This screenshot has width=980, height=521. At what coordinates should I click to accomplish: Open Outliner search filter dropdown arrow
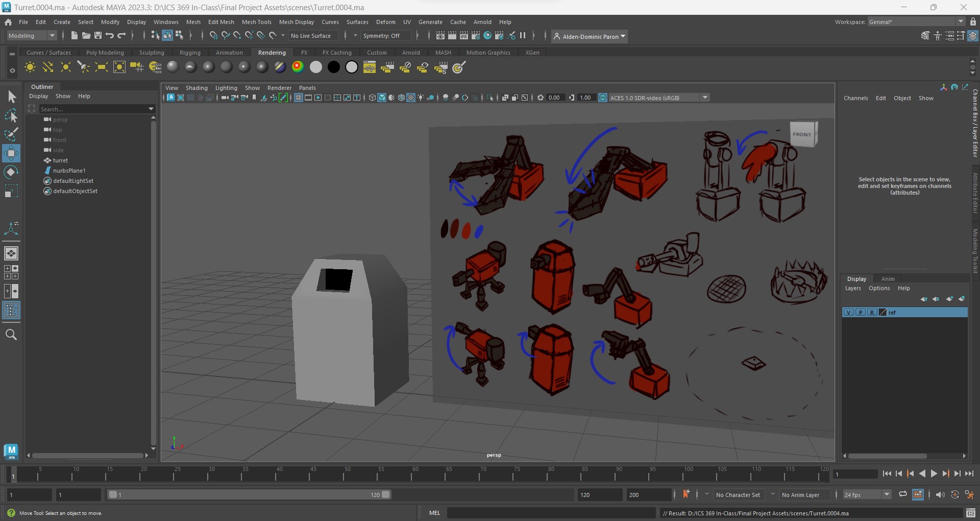tap(151, 109)
